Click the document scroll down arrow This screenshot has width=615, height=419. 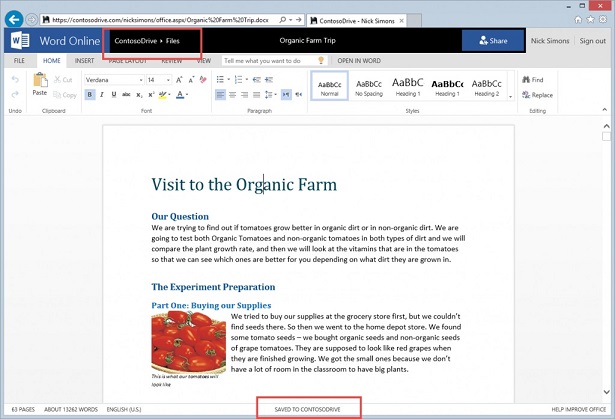point(606,392)
